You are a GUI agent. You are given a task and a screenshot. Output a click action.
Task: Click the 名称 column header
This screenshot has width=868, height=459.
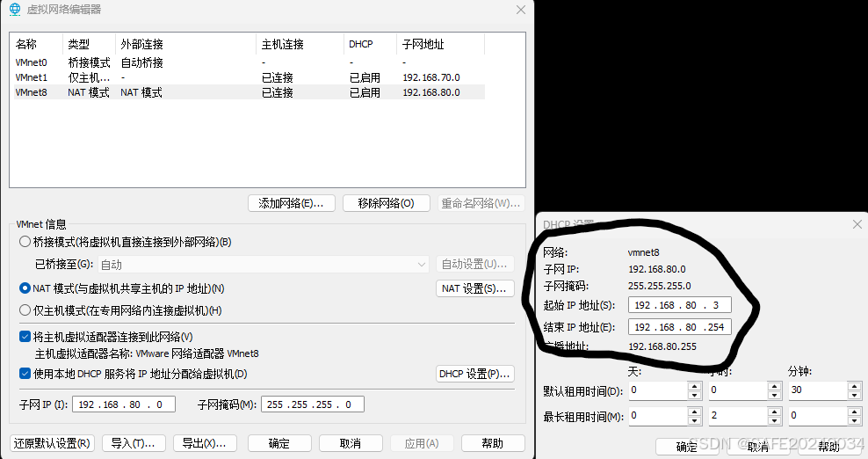pos(37,44)
